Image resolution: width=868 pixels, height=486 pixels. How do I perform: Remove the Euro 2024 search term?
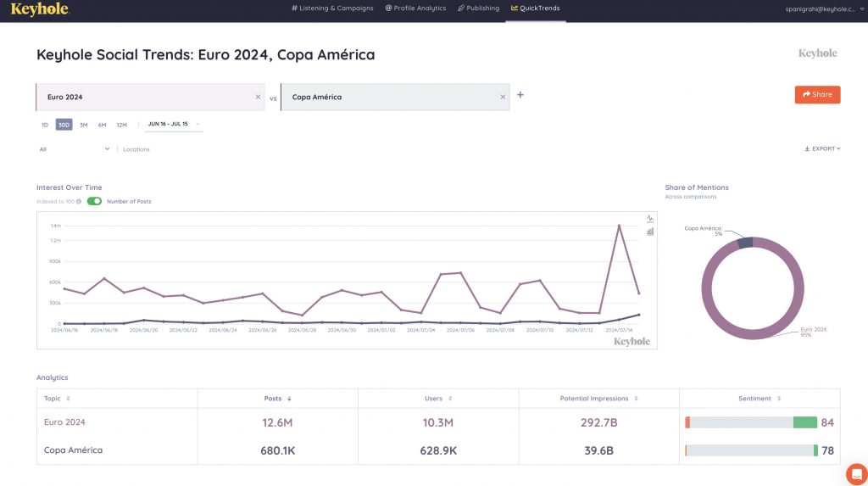pyautogui.click(x=258, y=97)
